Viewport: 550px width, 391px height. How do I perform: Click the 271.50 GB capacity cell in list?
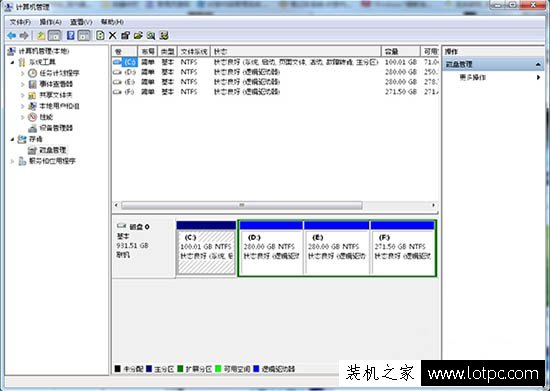(401, 92)
